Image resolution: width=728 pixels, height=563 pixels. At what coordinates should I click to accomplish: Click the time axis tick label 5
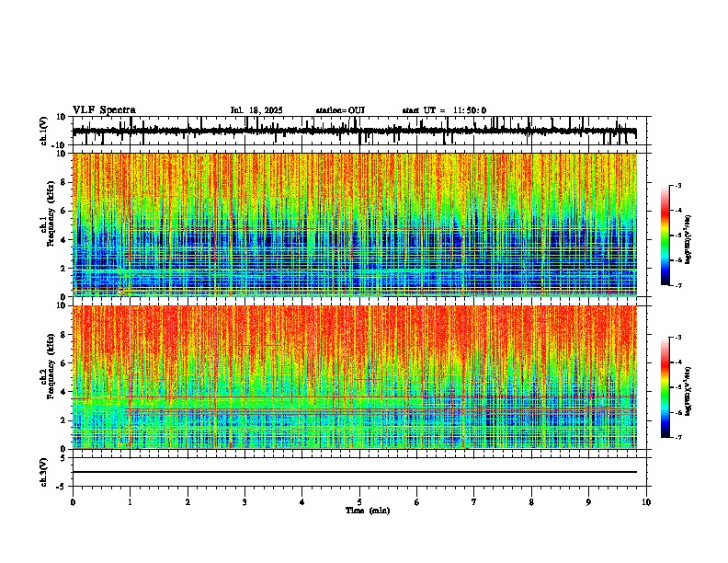click(x=359, y=502)
